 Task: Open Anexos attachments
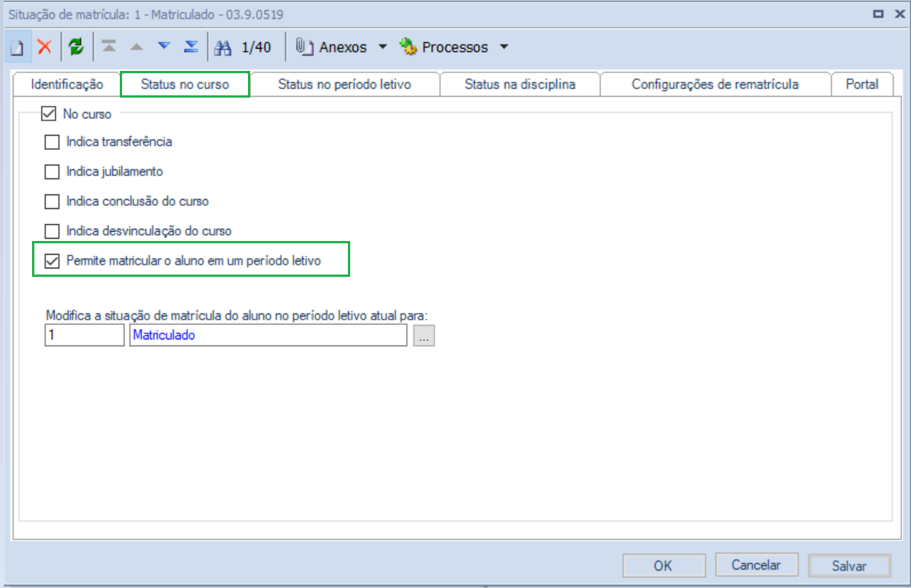coord(331,47)
